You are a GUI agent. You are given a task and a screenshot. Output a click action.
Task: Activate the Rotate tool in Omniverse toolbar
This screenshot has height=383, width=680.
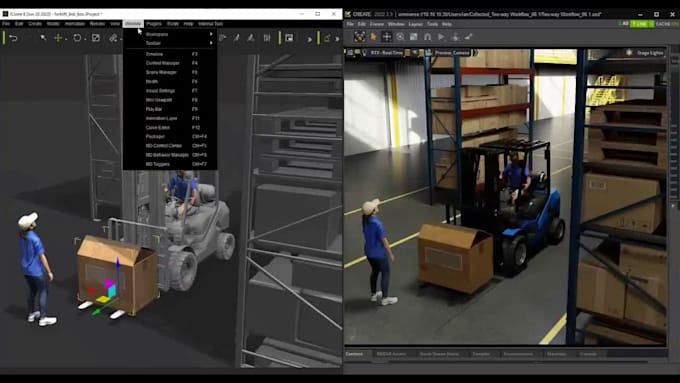[x=400, y=37]
